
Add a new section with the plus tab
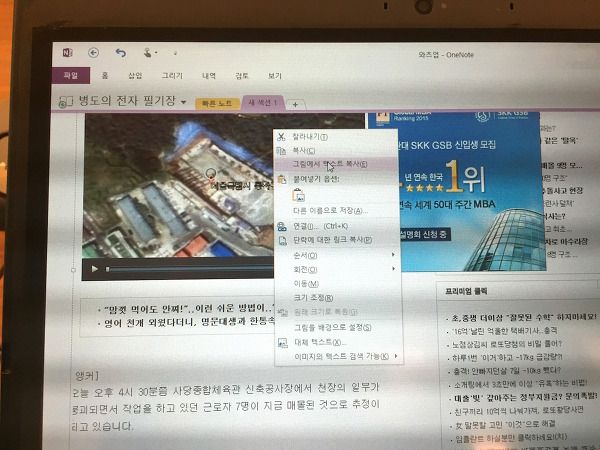point(295,104)
